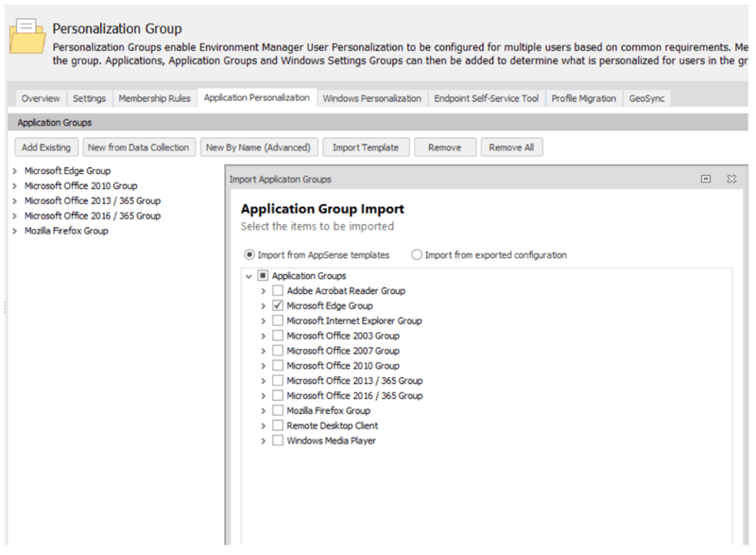This screenshot has height=555, width=756.
Task: Check Microsoft Office 2003 Group checkbox
Action: tap(278, 336)
